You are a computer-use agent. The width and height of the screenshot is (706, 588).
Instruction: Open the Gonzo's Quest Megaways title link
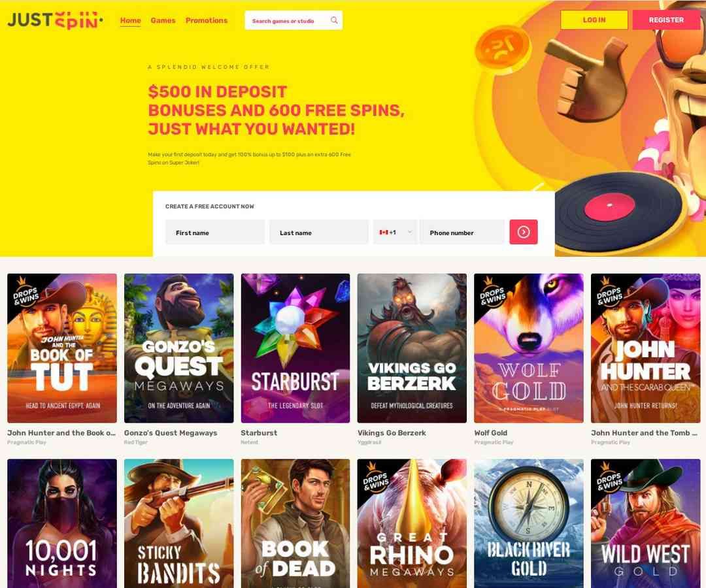171,433
